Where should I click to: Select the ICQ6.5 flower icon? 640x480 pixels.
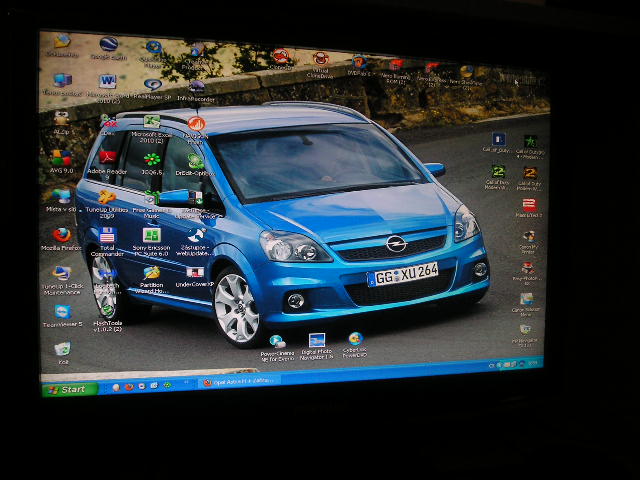[152, 160]
